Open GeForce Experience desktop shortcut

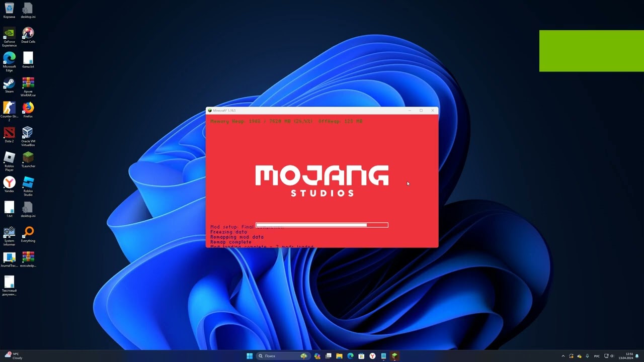click(9, 37)
